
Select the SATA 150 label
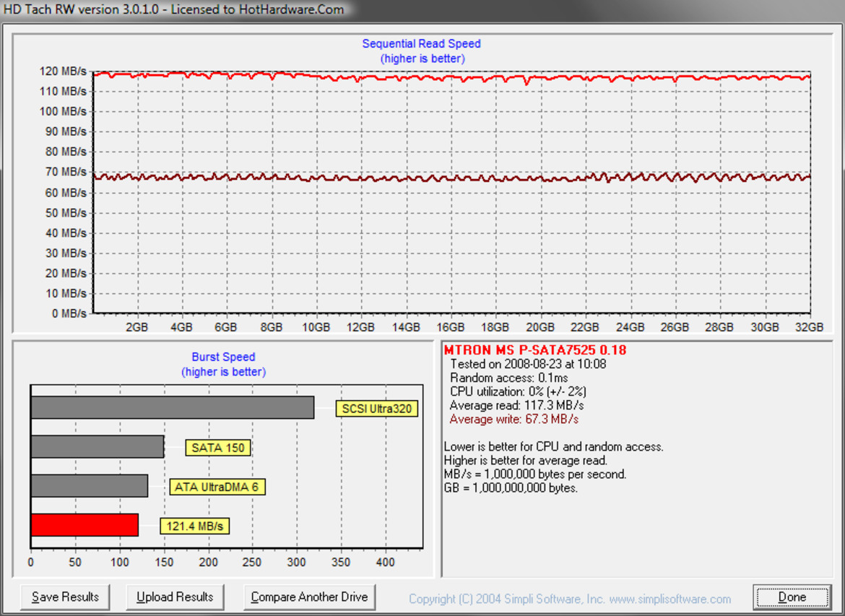click(x=217, y=448)
